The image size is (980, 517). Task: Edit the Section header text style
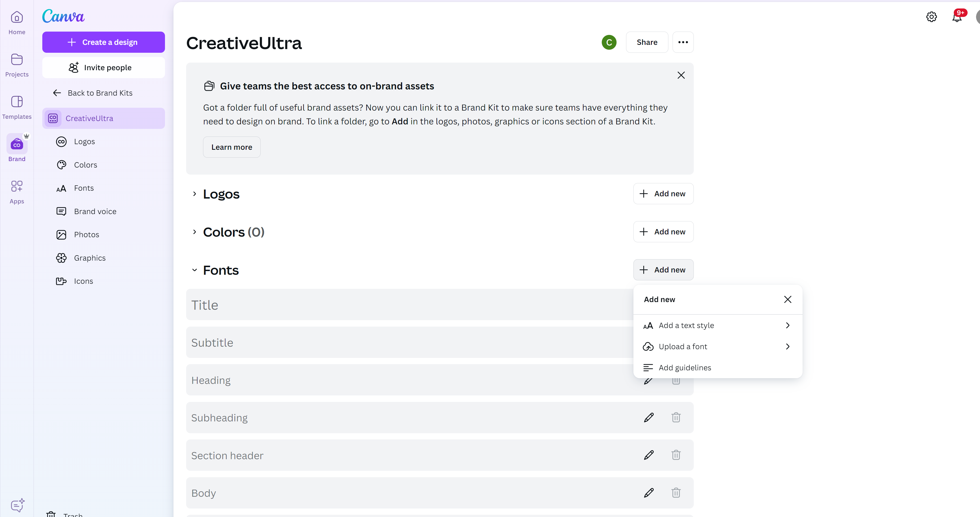pos(649,455)
